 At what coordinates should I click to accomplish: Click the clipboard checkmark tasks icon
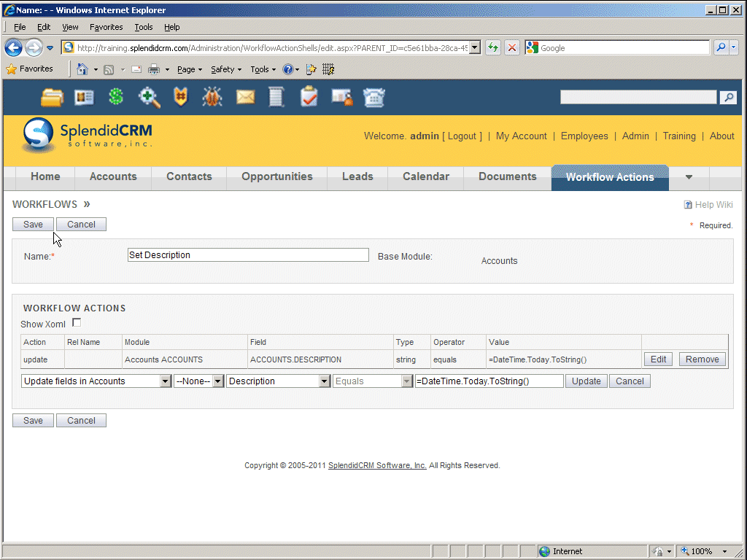[309, 97]
